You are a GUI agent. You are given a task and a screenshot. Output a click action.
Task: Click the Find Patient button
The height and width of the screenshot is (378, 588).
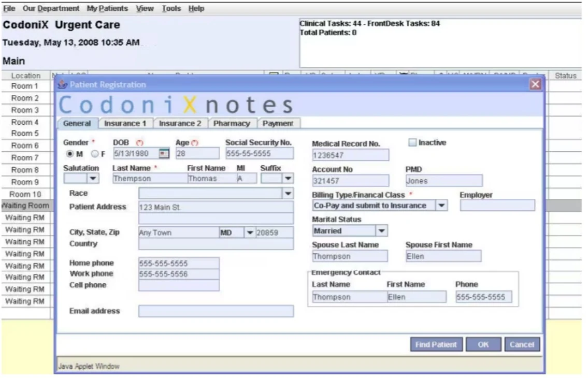click(436, 344)
